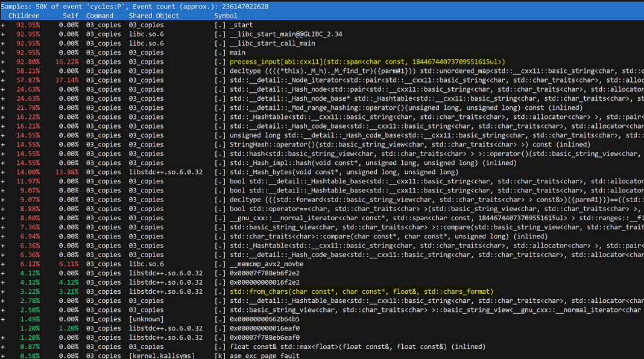Expand the '+' on the asm_exc_page_fault row

[3, 356]
